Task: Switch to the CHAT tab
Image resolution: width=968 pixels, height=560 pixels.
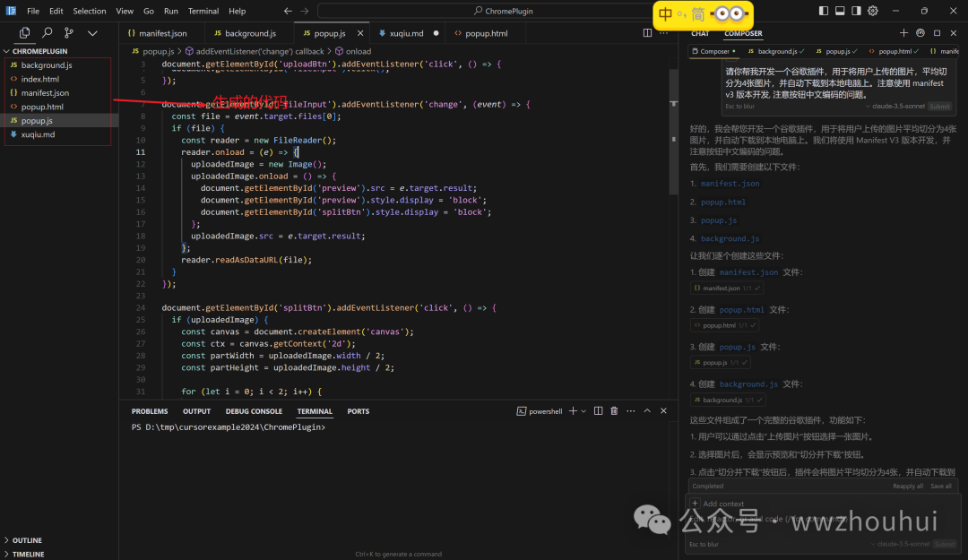Action: (700, 33)
